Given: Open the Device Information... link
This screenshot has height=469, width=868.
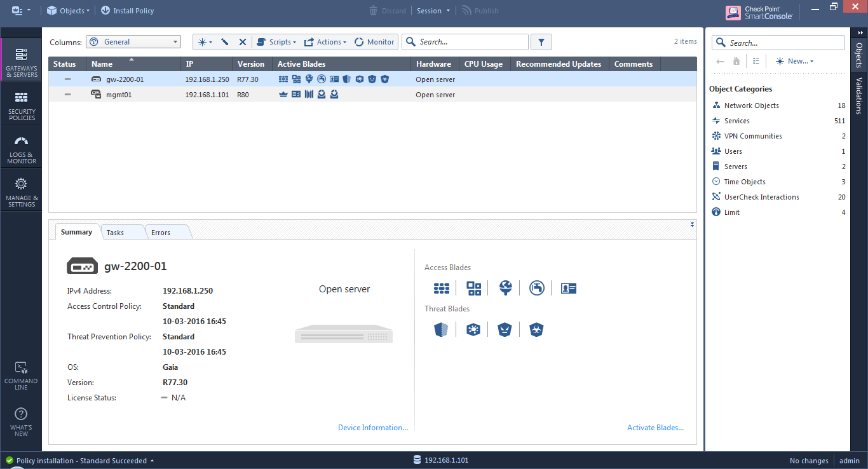Looking at the screenshot, I should point(373,428).
